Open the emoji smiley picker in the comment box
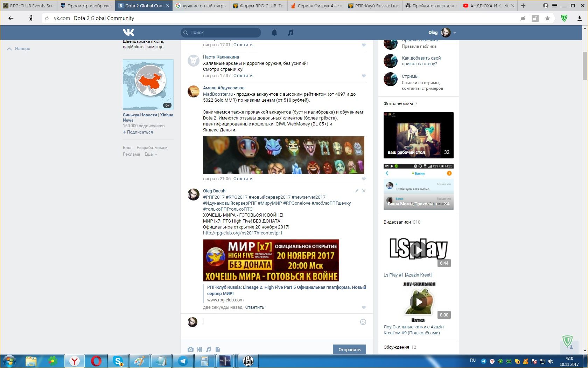 [x=363, y=322]
